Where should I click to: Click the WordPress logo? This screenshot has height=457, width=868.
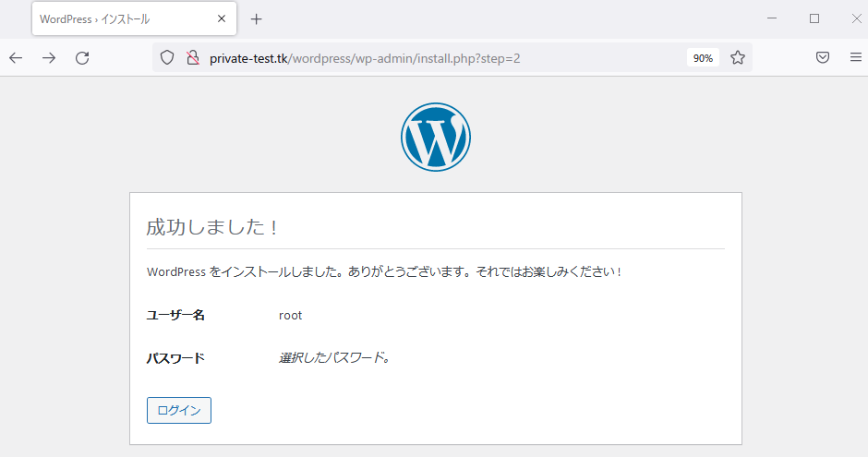[436, 138]
